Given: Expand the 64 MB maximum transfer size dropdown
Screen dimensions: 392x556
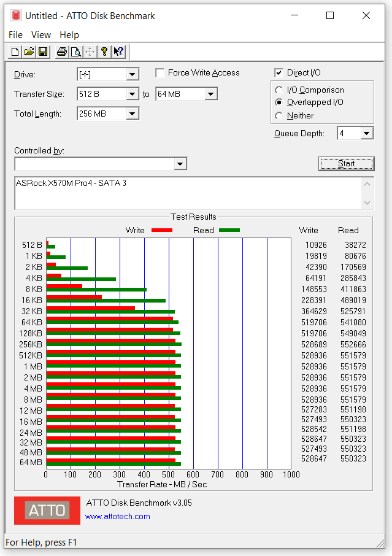Looking at the screenshot, I should [211, 95].
